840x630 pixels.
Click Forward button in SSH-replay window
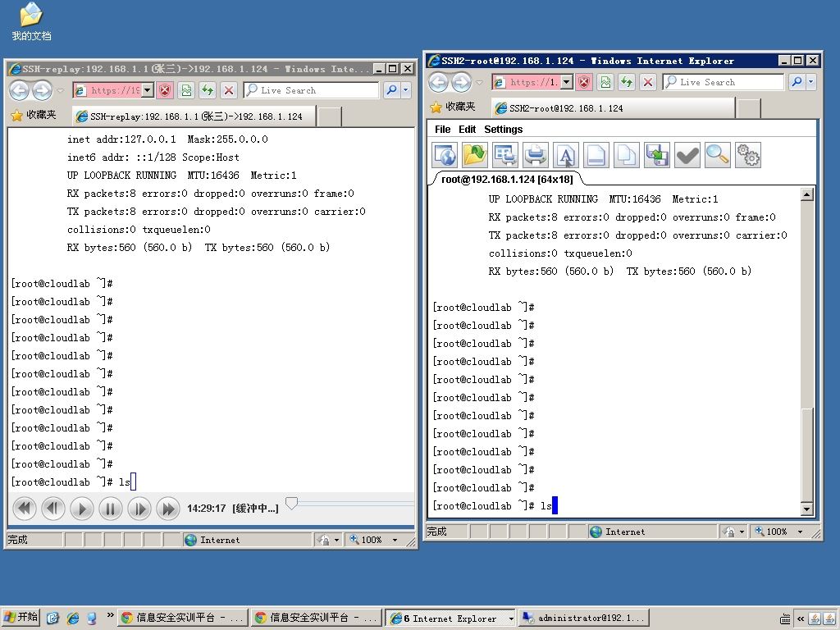(x=43, y=90)
